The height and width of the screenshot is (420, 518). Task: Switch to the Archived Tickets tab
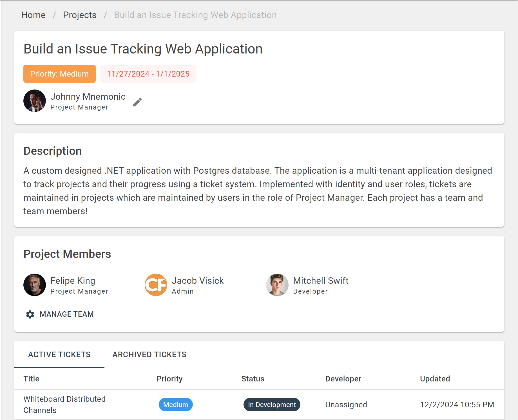149,354
